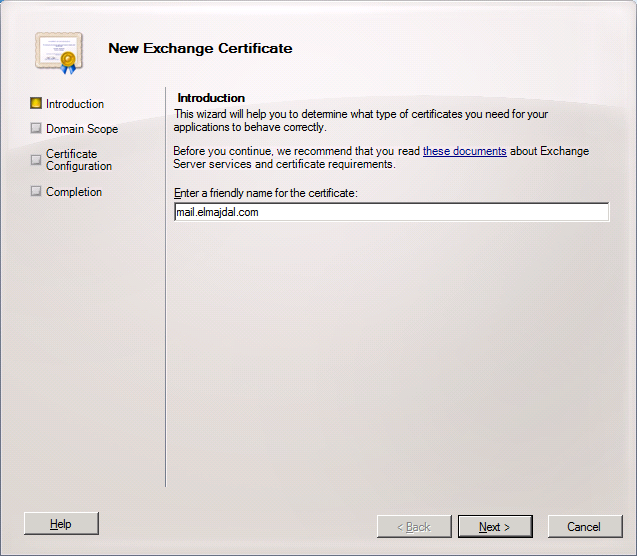Click the friendly name text field
Screen dimensions: 637x556
click(x=390, y=212)
